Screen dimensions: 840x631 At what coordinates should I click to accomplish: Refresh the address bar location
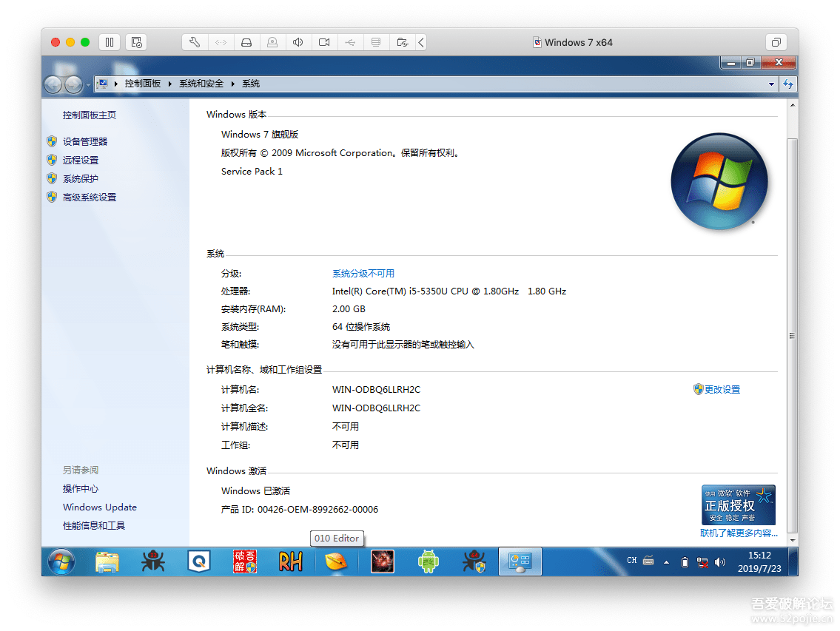[788, 84]
